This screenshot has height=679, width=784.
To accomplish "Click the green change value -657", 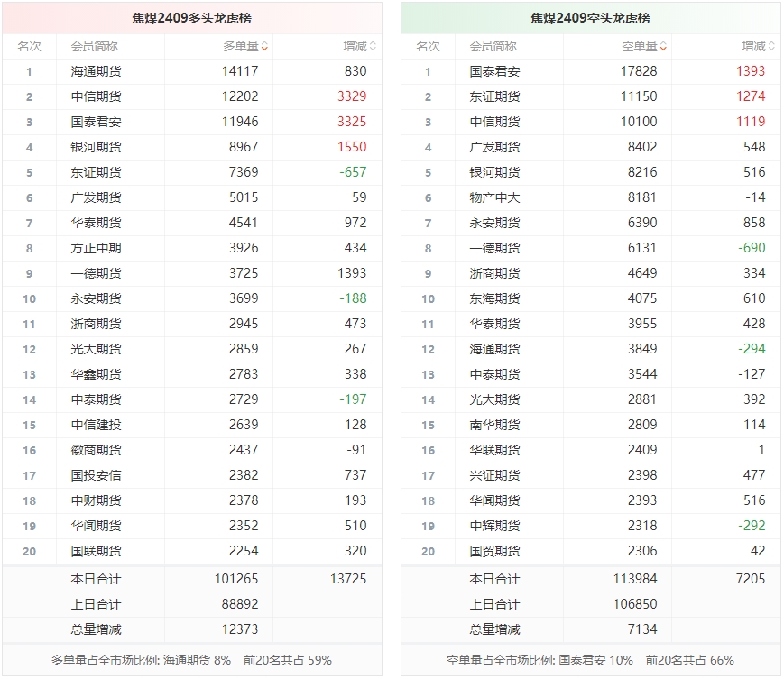I will click(x=353, y=172).
